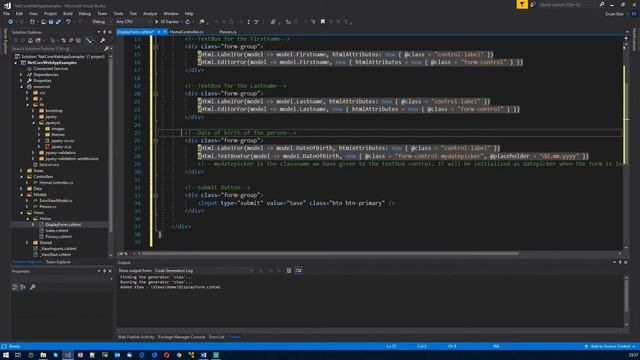Toggle Word Wrap in Output panel

(x=299, y=271)
